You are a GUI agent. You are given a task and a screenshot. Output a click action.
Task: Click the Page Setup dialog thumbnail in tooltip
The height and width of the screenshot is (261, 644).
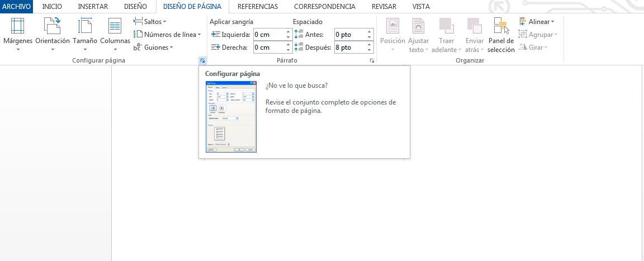(x=231, y=117)
